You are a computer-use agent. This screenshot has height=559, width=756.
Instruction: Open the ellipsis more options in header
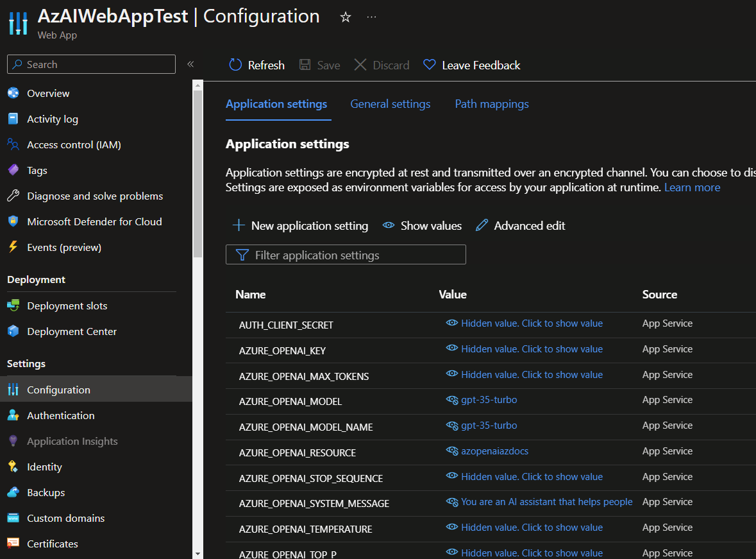click(371, 17)
